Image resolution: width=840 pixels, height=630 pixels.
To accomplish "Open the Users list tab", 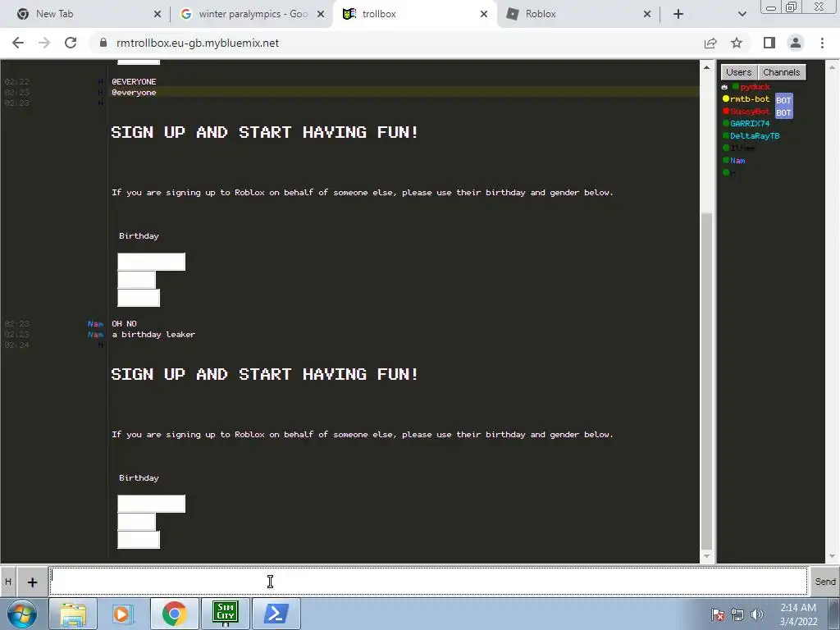I will point(739,72).
